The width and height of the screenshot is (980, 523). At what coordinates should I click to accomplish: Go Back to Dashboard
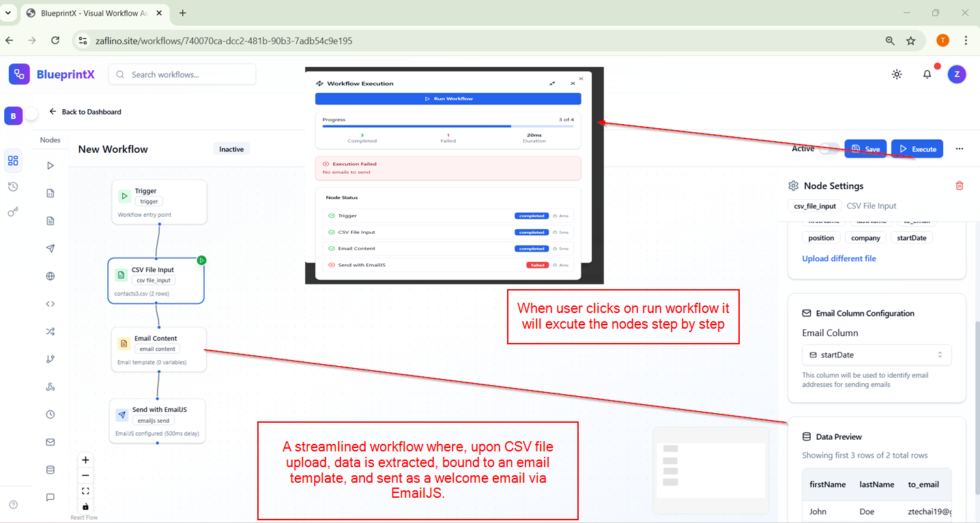point(85,112)
